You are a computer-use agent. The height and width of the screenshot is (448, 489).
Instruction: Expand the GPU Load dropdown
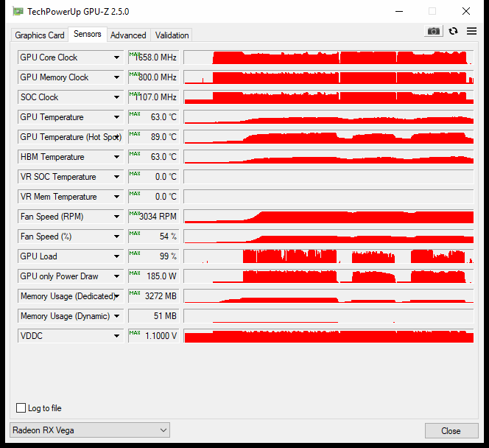click(x=116, y=256)
